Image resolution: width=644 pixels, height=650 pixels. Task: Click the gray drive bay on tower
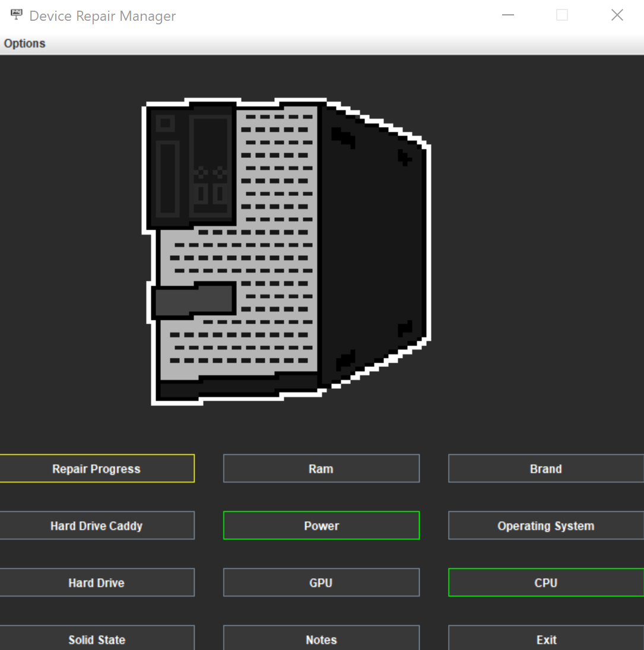tap(193, 300)
